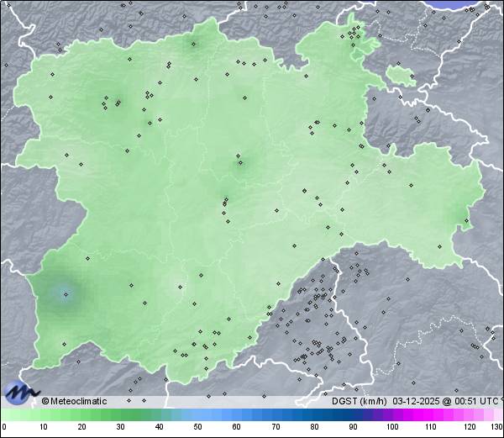The image size is (504, 438).
Task: Click the Meteoclimatic wave logo
Action: 20,392
